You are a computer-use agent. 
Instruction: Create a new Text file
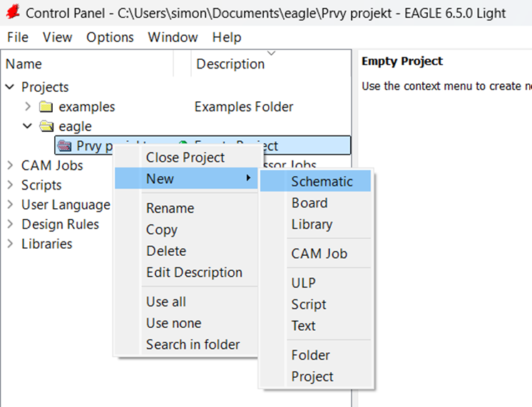click(x=315, y=326)
